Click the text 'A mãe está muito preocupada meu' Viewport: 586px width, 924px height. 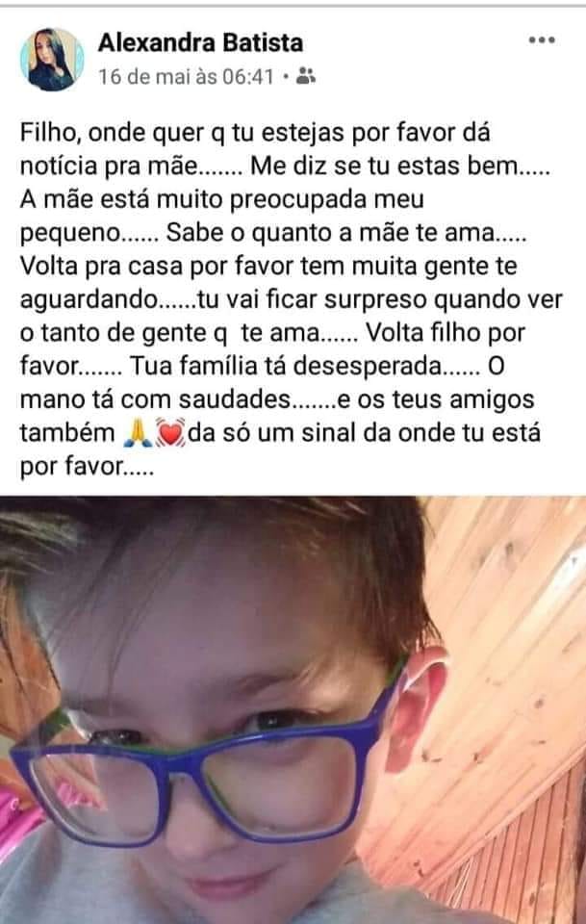(x=222, y=199)
